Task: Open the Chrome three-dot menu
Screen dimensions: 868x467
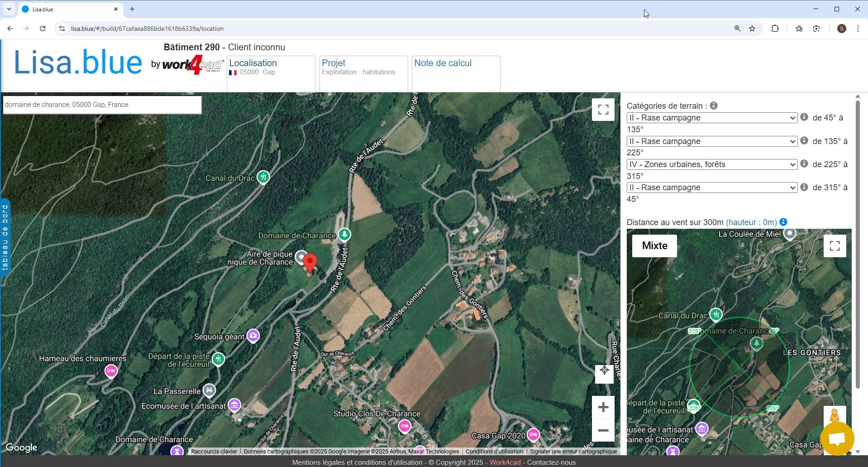Action: coord(858,29)
